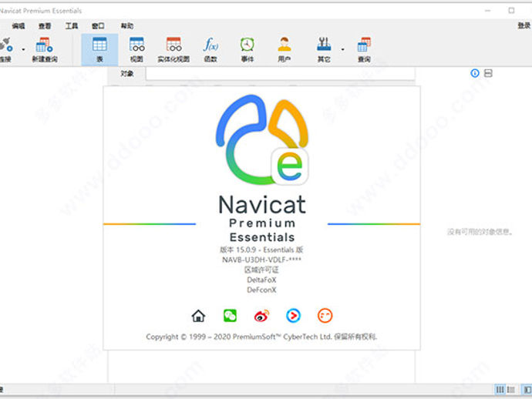
Task: Click the copyright PremiumSoft CyberTech line
Action: pos(261,337)
